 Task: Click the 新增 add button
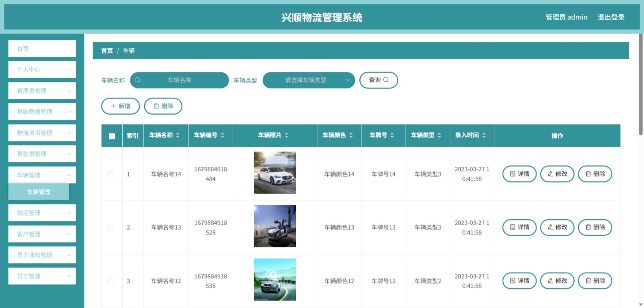(x=121, y=106)
